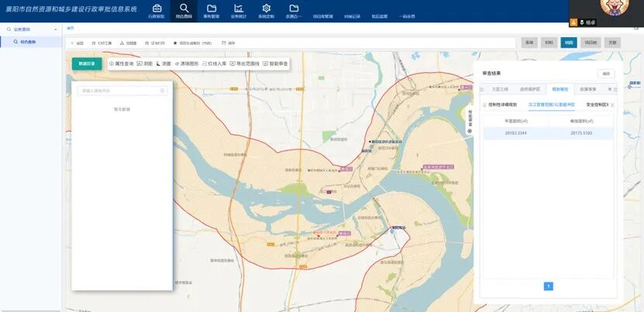This screenshot has width=644, height=312.
Task: Go to page 1 in pagination
Action: tap(549, 286)
